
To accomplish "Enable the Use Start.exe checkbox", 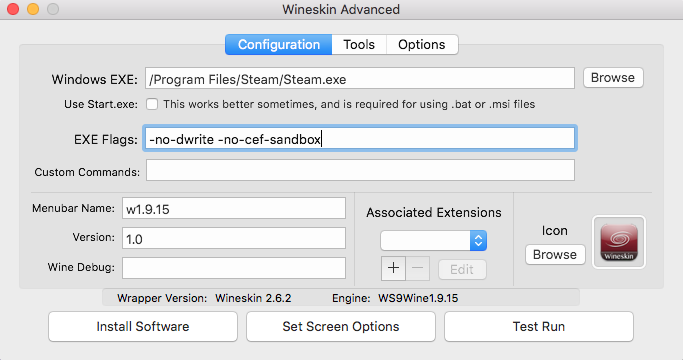I will point(152,104).
